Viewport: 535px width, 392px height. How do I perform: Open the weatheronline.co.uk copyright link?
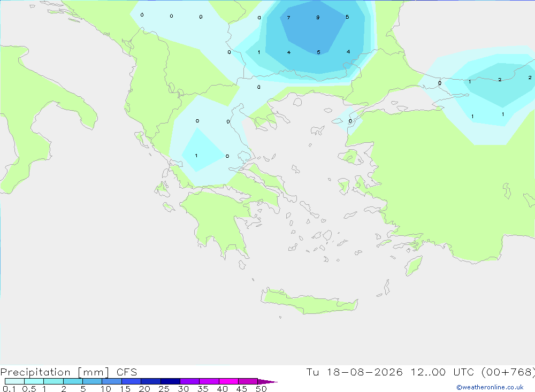coord(490,387)
